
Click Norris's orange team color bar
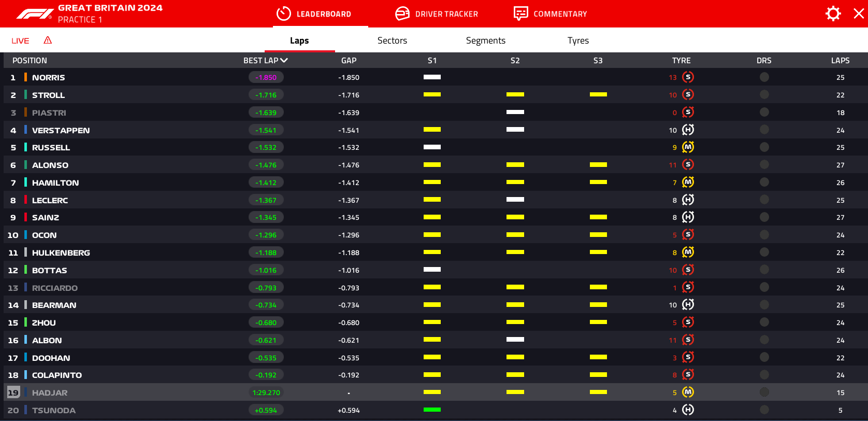point(25,77)
